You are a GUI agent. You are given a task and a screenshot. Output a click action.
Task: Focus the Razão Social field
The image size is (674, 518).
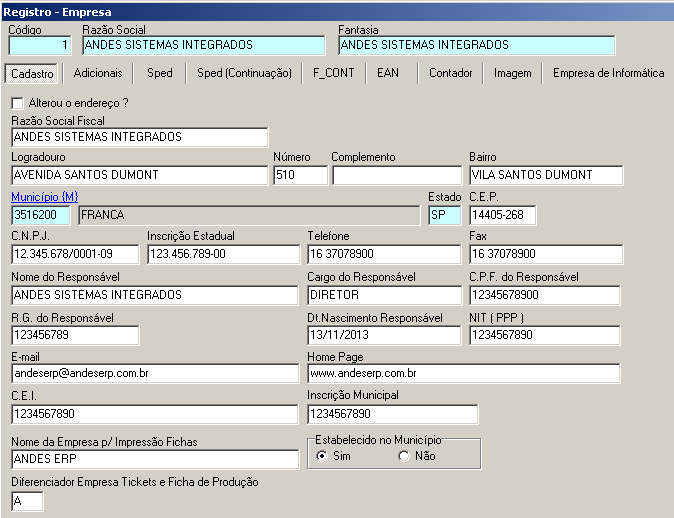click(x=204, y=45)
